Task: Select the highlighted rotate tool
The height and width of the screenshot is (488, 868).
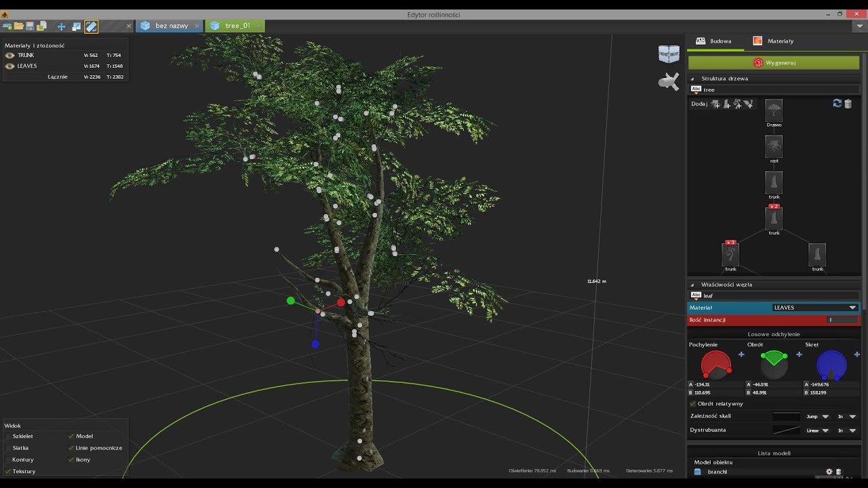Action: coord(91,26)
